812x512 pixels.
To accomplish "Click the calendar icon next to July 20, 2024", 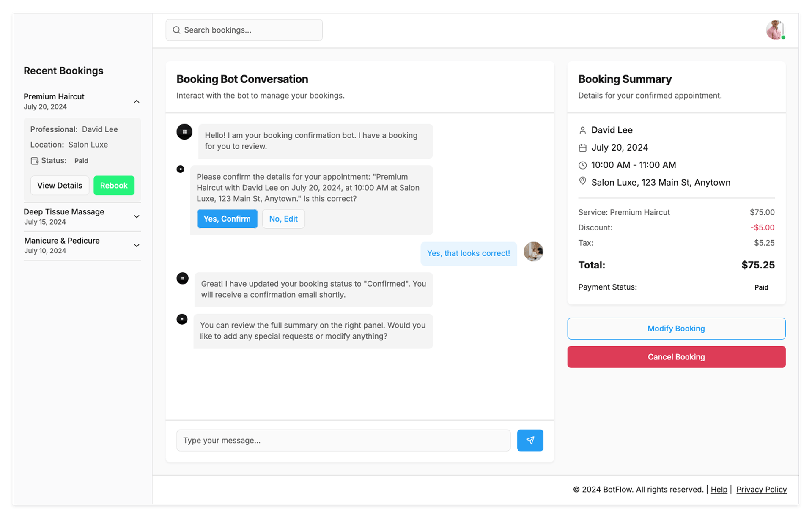I will point(582,148).
